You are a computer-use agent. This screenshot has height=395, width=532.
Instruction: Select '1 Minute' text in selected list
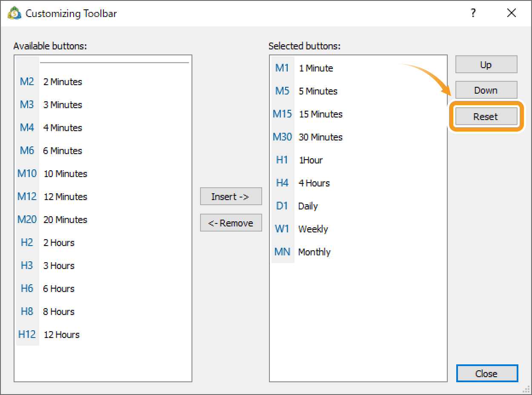tap(316, 68)
